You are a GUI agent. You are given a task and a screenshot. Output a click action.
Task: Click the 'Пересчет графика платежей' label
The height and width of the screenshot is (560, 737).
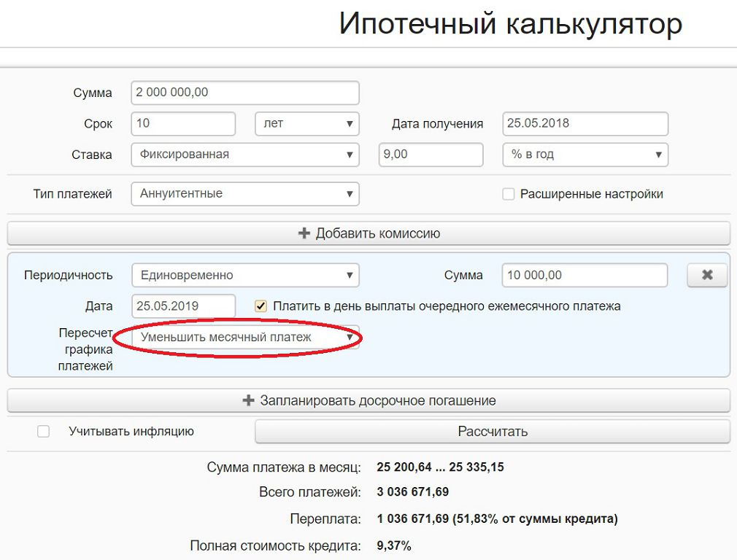click(x=85, y=349)
